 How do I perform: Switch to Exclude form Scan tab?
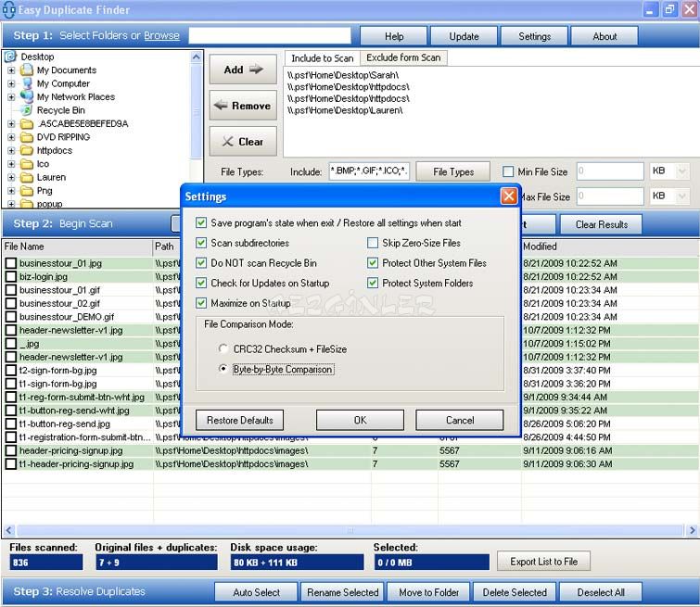click(x=403, y=57)
